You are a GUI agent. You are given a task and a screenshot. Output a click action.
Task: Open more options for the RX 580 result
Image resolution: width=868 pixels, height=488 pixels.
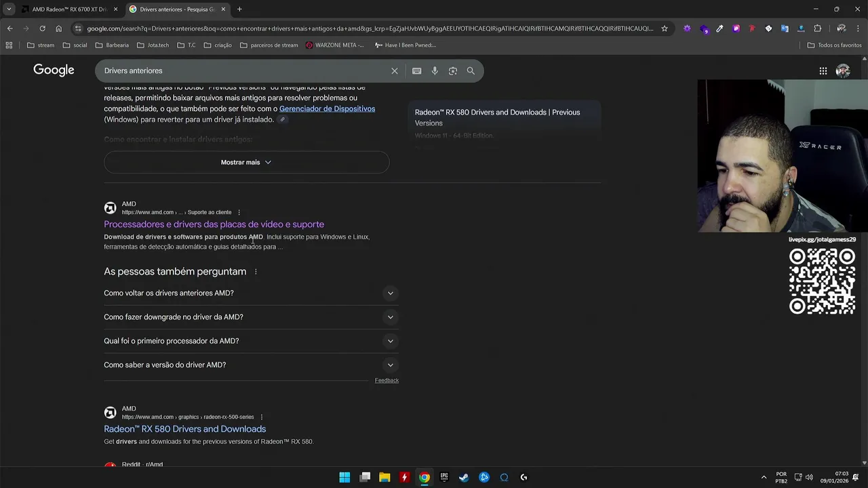(261, 417)
